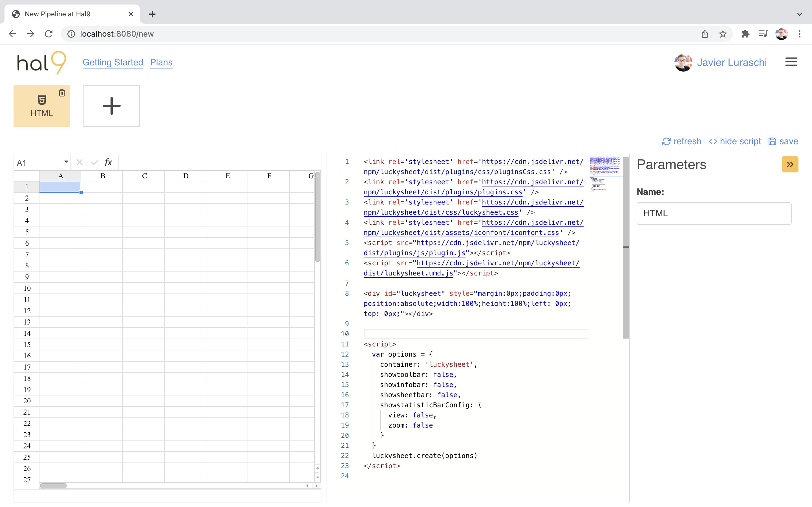Screen dimensions: 812x507
Task: Delete the HTML step with trash icon
Action: (x=62, y=93)
